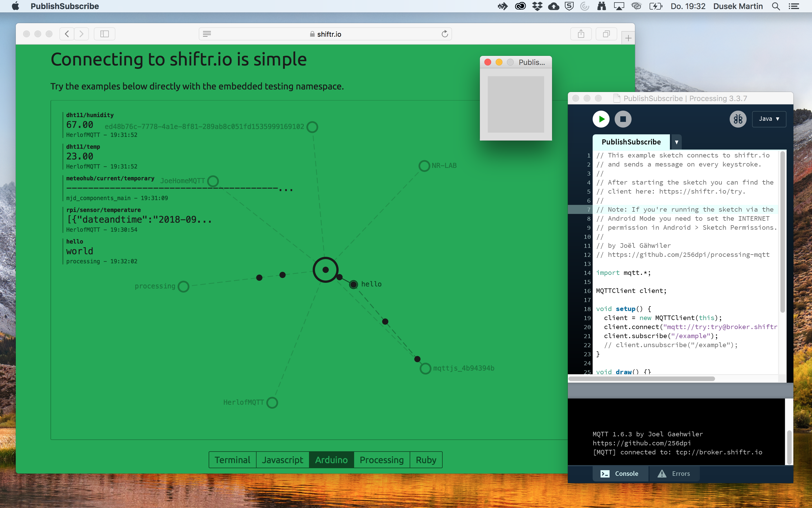Open the tab menu arrow beside PublishSubscribe

click(676, 142)
